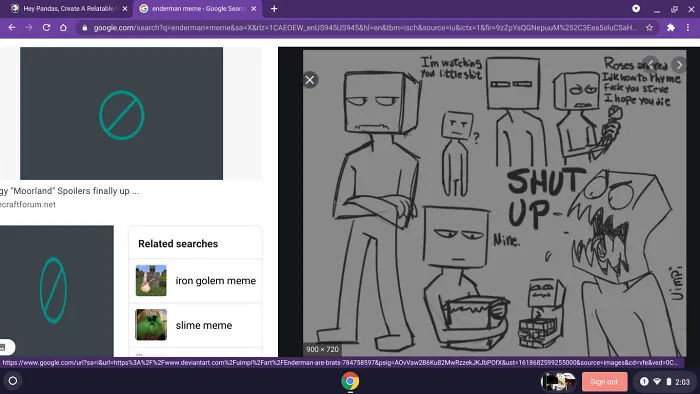Close the 'Hey Pandas' tab

125,8
